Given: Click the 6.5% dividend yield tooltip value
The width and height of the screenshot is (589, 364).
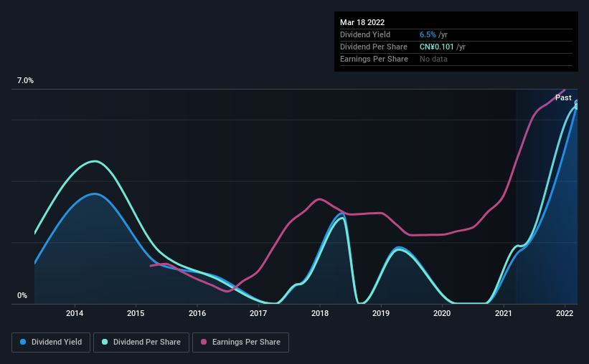Looking at the screenshot, I should [428, 34].
